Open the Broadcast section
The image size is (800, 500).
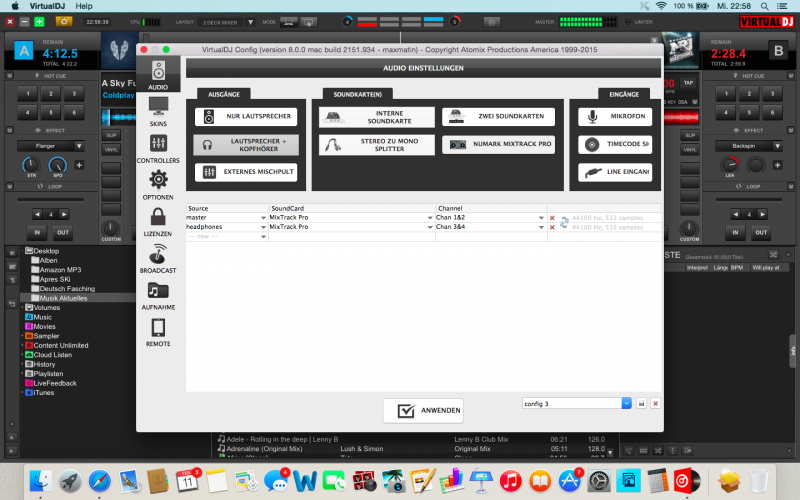(x=158, y=258)
